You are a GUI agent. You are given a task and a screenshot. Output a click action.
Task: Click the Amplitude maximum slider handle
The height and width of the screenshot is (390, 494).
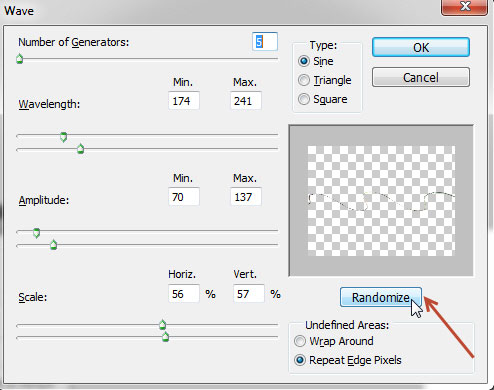(53, 245)
